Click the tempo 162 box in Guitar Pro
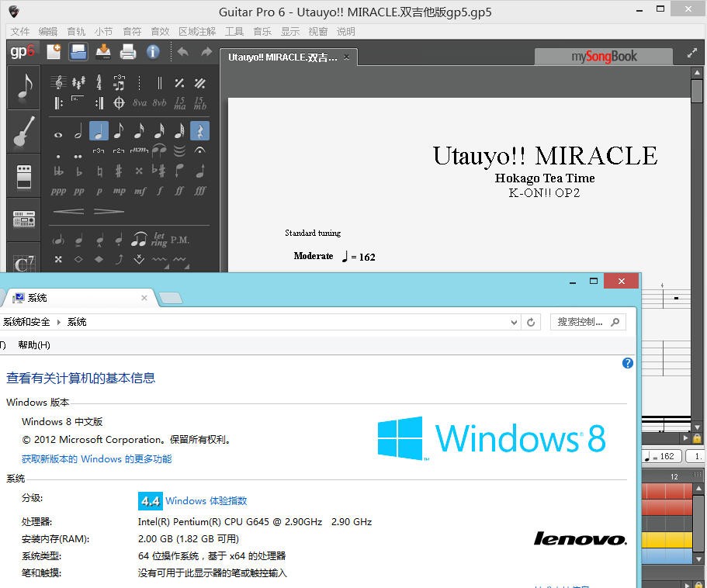Image resolution: width=707 pixels, height=588 pixels. [x=662, y=456]
